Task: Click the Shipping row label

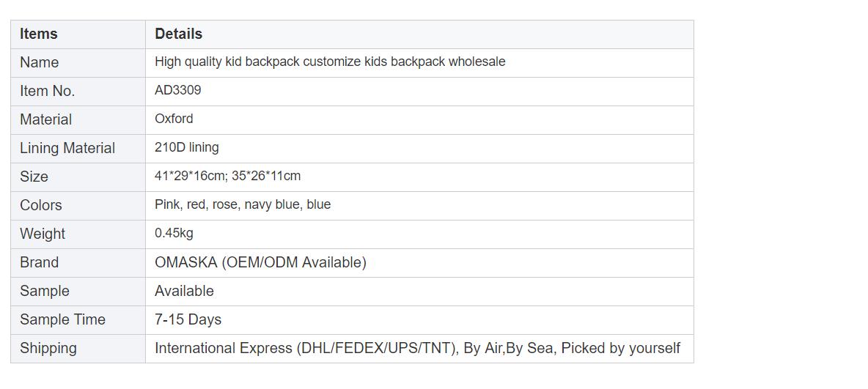Action: pos(48,349)
